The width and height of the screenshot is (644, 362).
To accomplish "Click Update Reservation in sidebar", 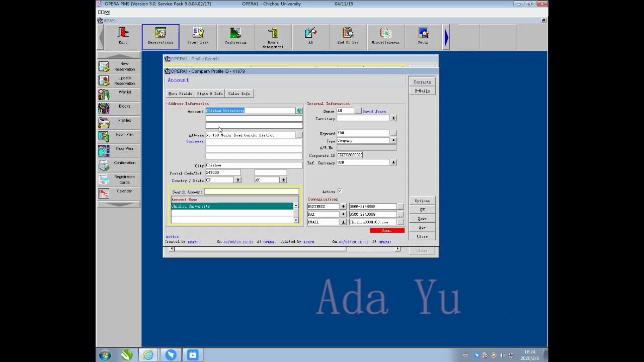I will 119,80.
